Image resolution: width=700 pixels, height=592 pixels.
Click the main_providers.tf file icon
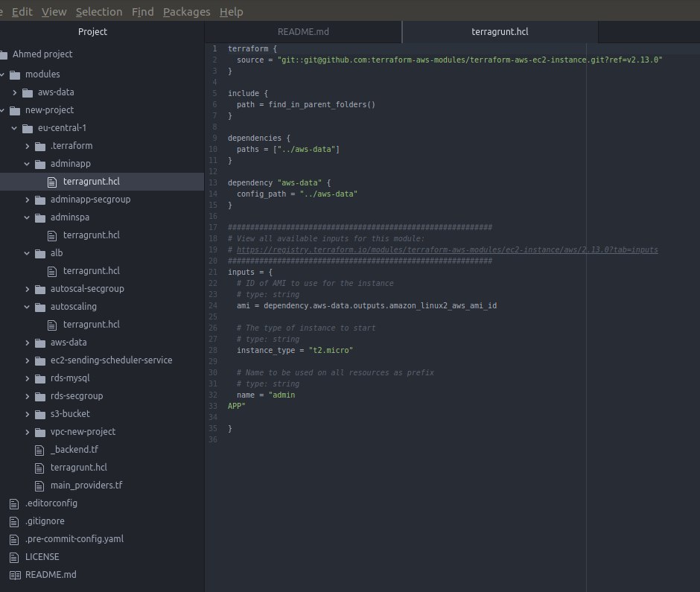pyautogui.click(x=39, y=486)
